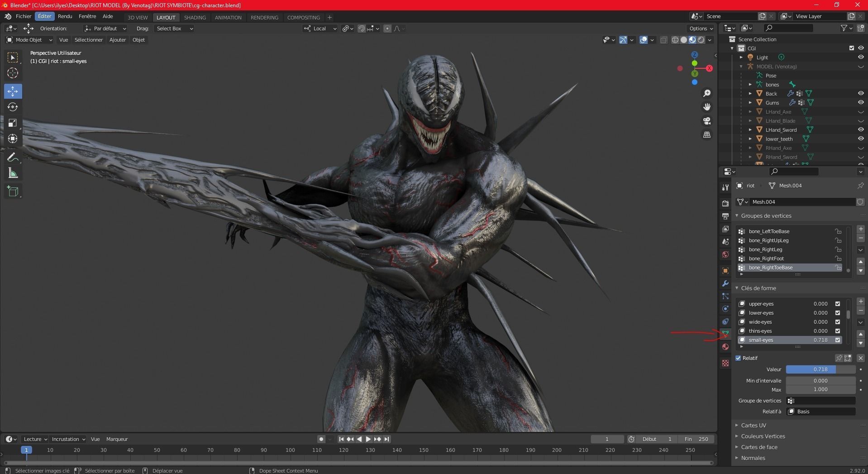Select the bone_RightLeg vertex group
Image resolution: width=868 pixels, height=474 pixels.
[790, 249]
